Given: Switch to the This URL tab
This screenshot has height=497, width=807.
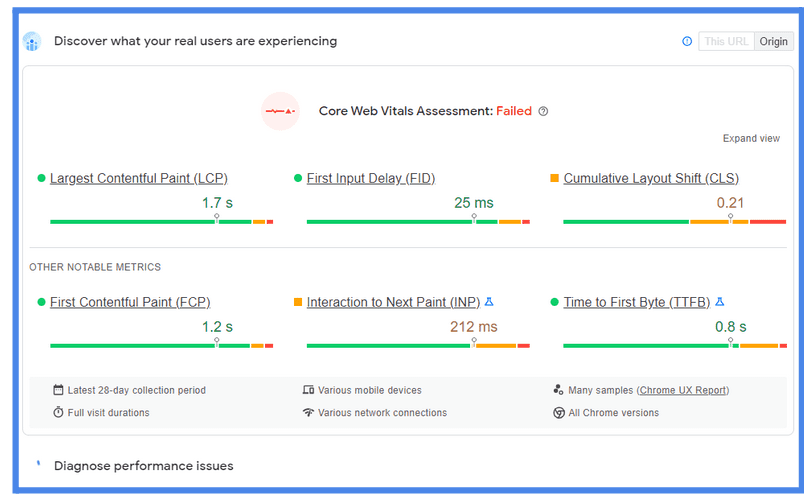Looking at the screenshot, I should [726, 41].
